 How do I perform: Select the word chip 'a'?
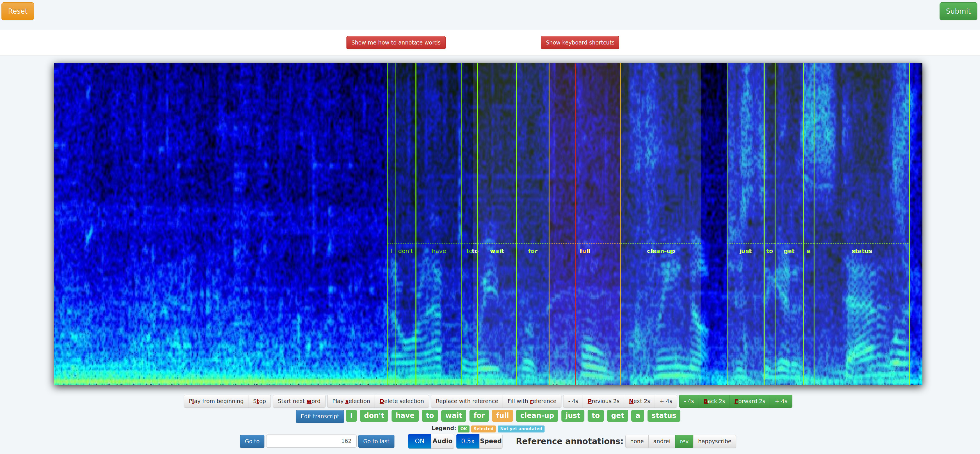click(x=638, y=416)
